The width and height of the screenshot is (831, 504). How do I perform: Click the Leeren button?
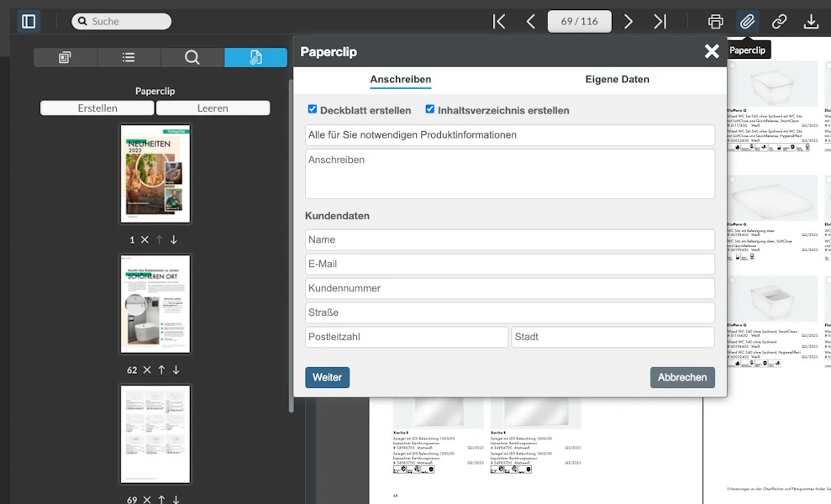(x=213, y=108)
